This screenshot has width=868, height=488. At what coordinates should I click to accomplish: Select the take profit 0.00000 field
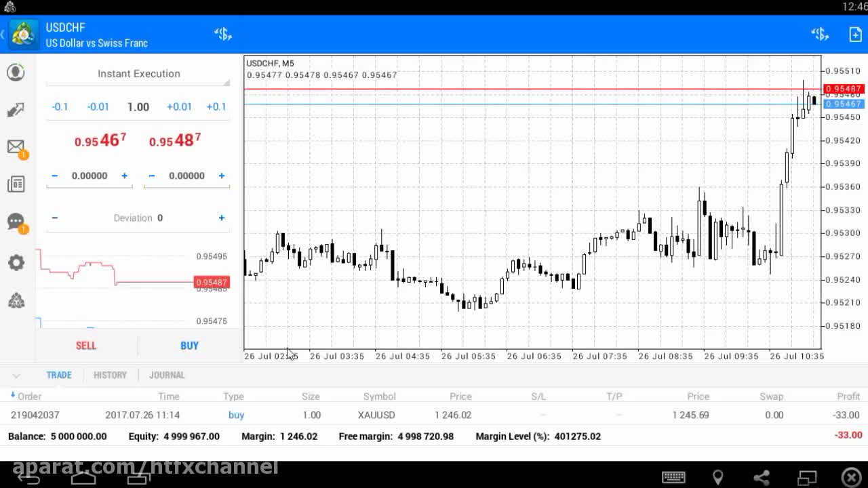(x=186, y=176)
